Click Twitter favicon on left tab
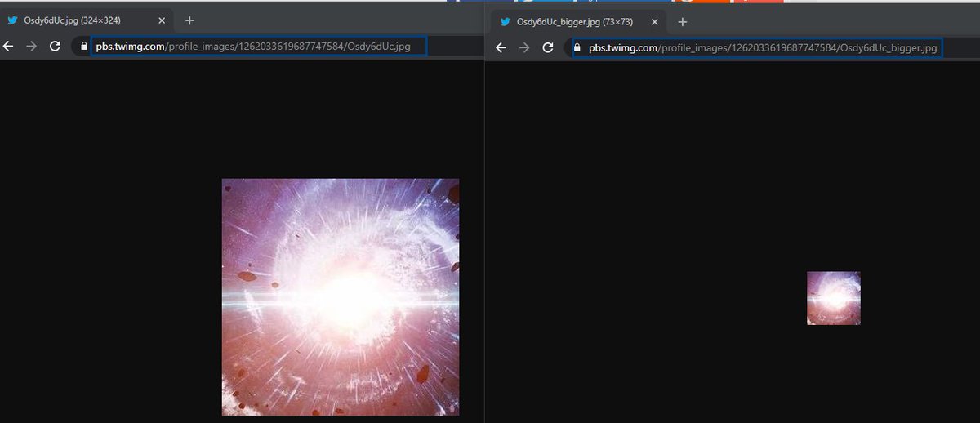 (x=12, y=20)
